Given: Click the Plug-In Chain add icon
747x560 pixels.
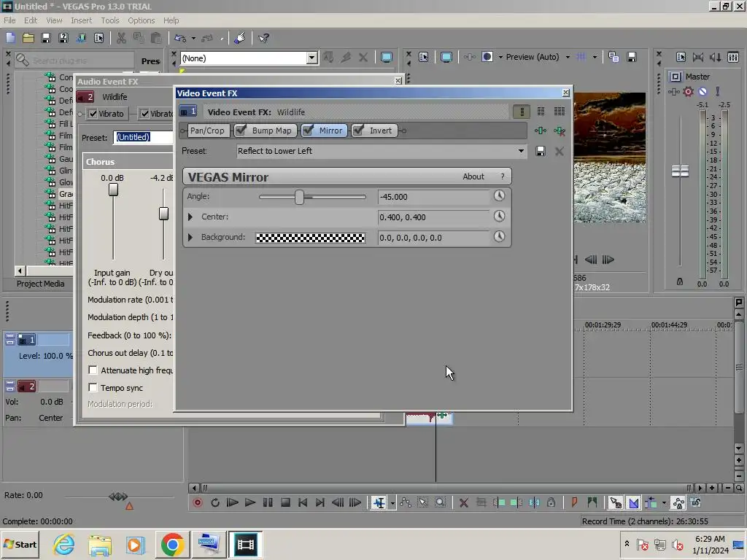Looking at the screenshot, I should pyautogui.click(x=541, y=131).
